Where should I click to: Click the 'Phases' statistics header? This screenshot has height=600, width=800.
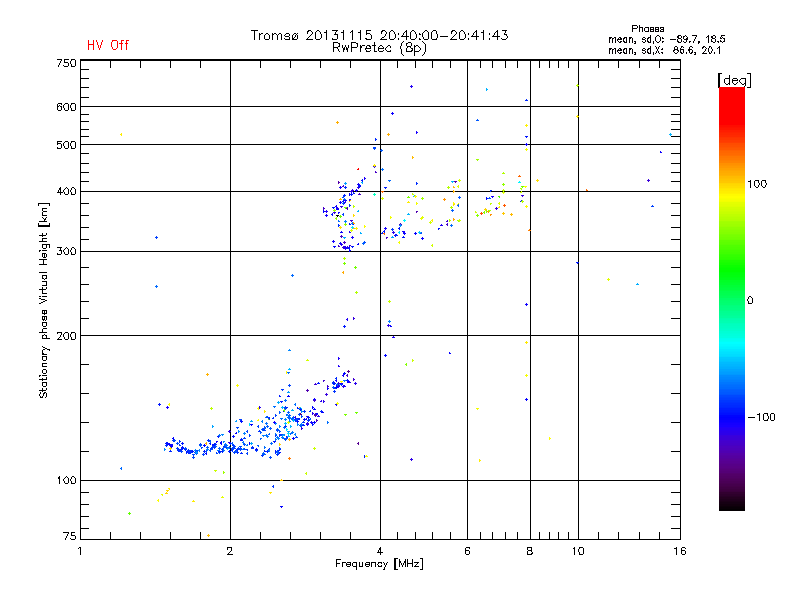[x=647, y=29]
